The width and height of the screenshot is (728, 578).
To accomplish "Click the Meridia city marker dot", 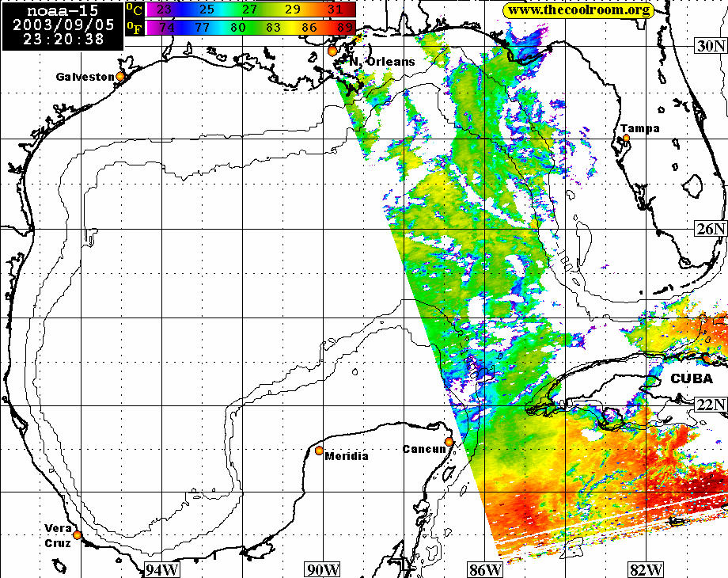I will (x=319, y=451).
